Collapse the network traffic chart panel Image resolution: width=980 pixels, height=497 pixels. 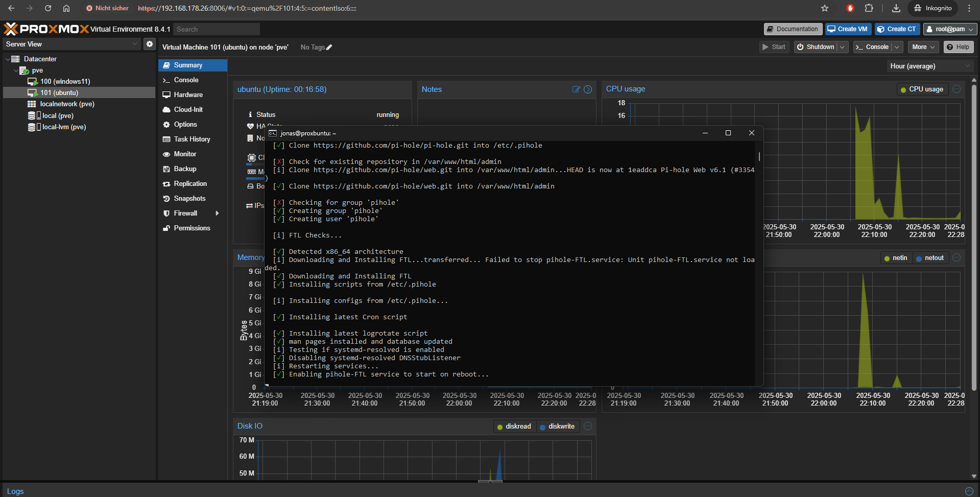[957, 257]
